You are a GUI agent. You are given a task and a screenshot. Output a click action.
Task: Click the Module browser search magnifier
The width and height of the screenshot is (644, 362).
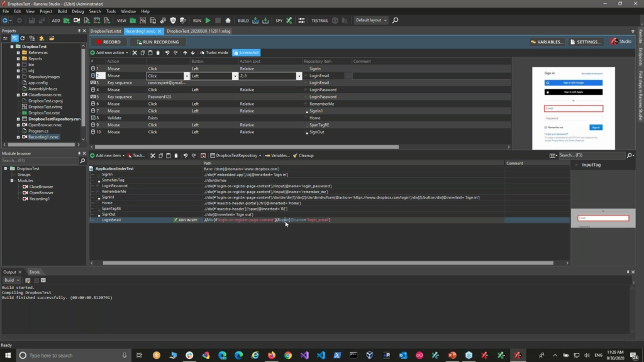pos(82,161)
